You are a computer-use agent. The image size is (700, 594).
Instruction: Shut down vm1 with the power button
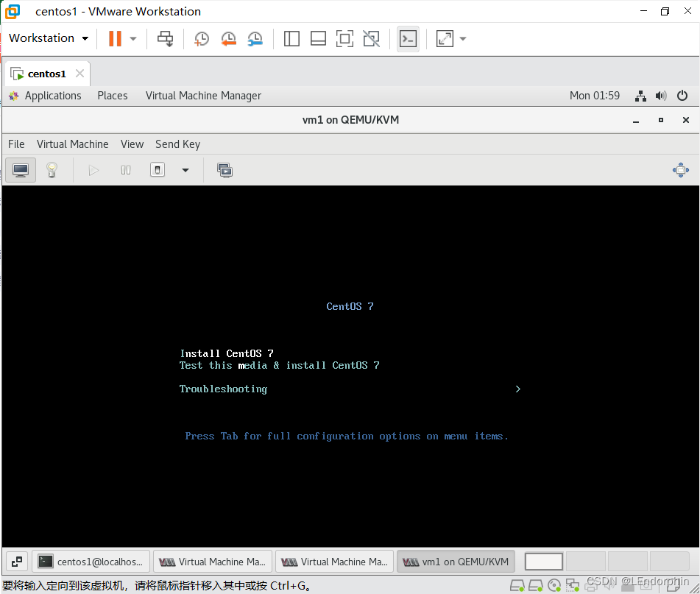tap(158, 169)
